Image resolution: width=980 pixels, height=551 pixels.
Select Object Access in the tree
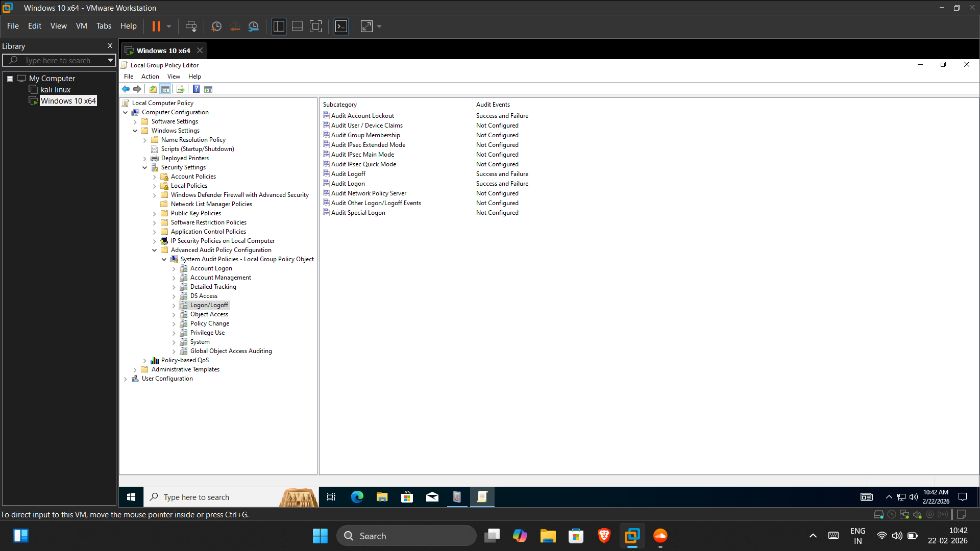tap(209, 314)
